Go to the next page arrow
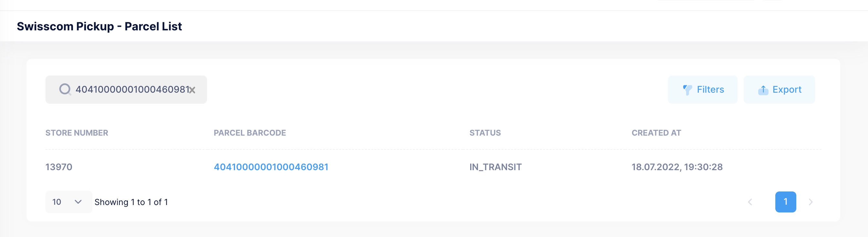The height and width of the screenshot is (237, 868). click(811, 202)
